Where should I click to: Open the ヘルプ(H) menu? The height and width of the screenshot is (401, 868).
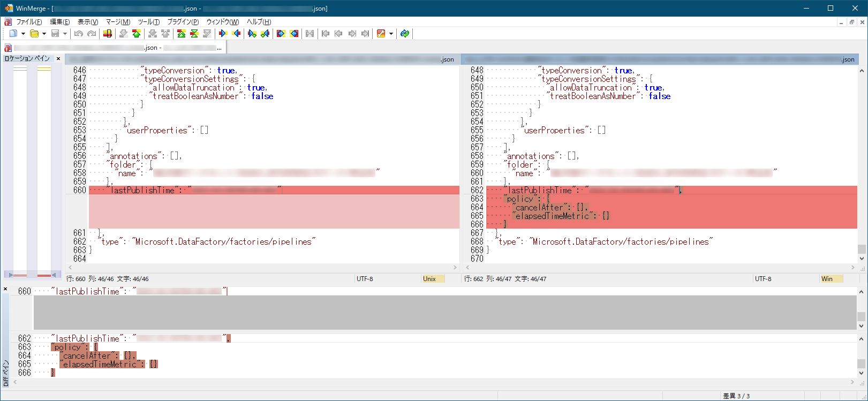[x=259, y=22]
